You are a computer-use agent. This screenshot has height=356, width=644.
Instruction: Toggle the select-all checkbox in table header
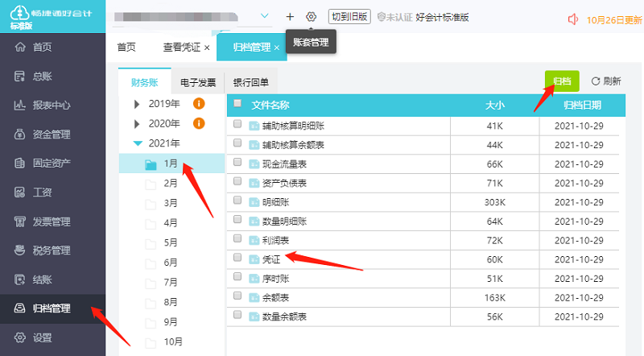237,104
